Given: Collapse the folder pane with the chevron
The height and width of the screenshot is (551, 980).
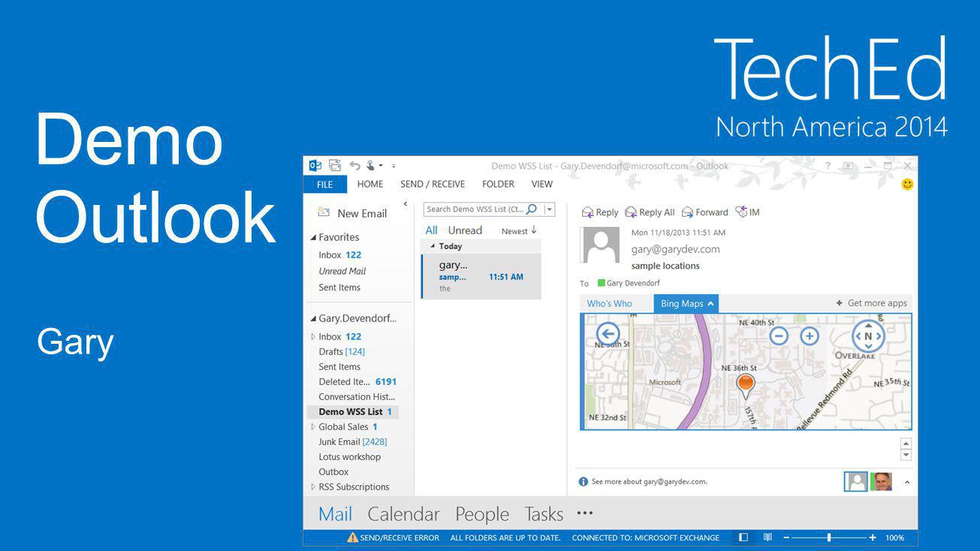Looking at the screenshot, I should 406,204.
